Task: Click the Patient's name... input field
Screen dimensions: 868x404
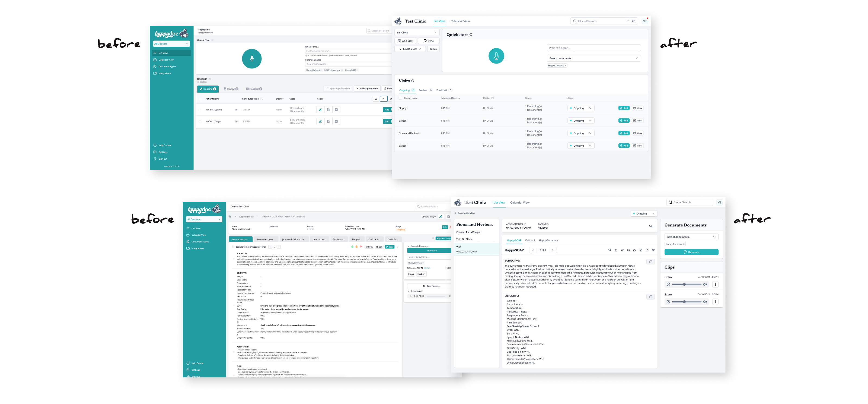Action: pos(593,48)
